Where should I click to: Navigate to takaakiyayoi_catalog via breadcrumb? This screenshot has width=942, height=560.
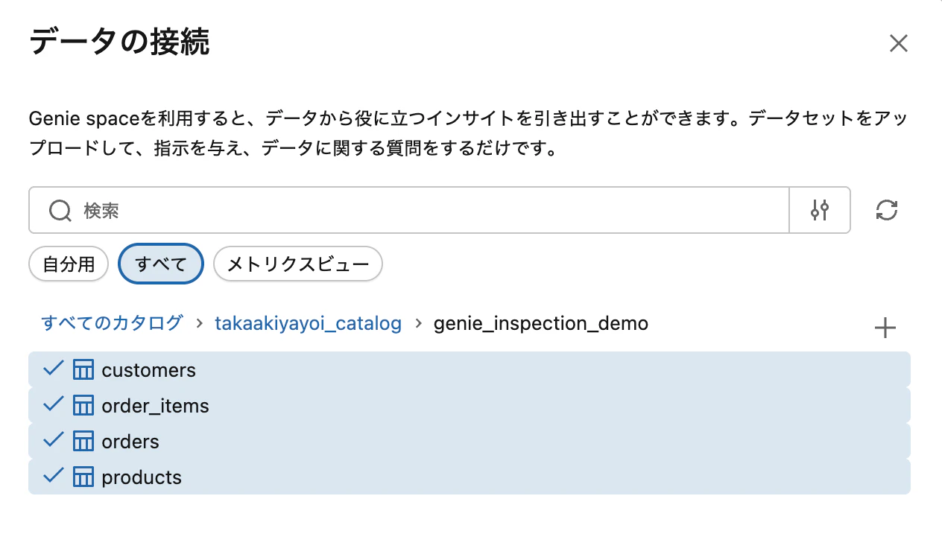(308, 323)
